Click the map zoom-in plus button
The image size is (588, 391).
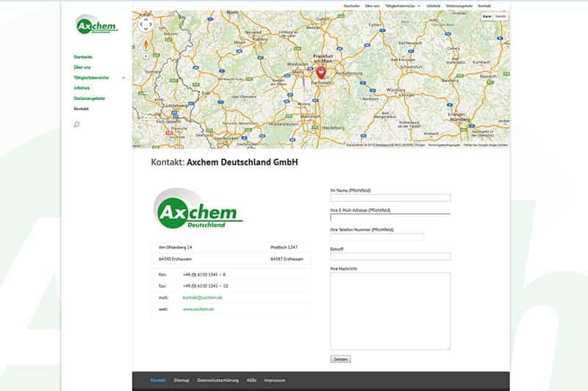pos(146,57)
